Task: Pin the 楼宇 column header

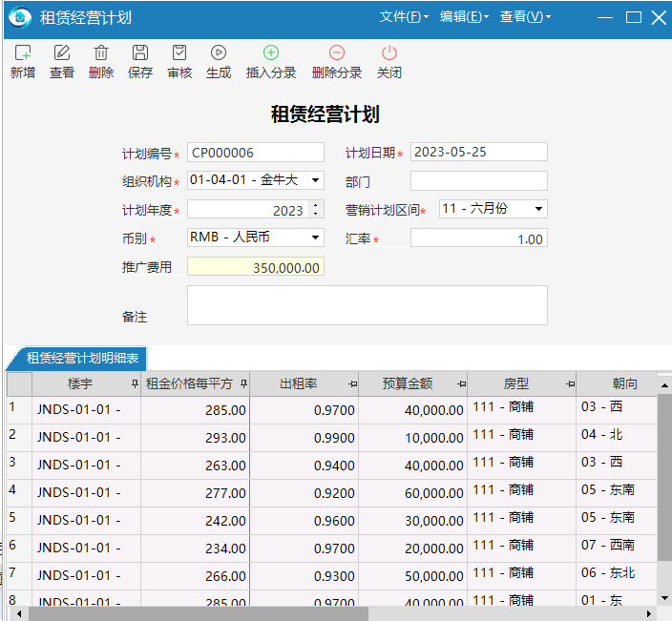Action: tap(135, 383)
